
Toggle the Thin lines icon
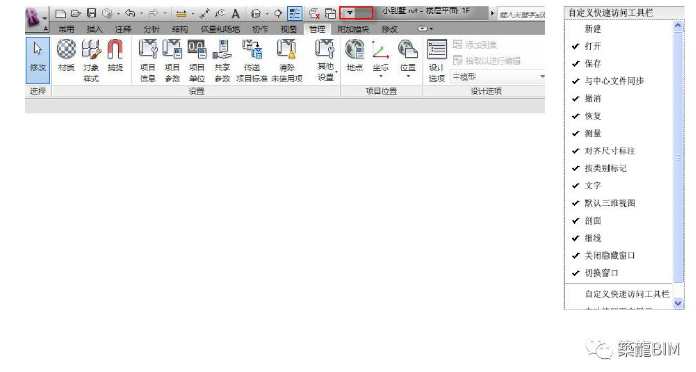[295, 13]
